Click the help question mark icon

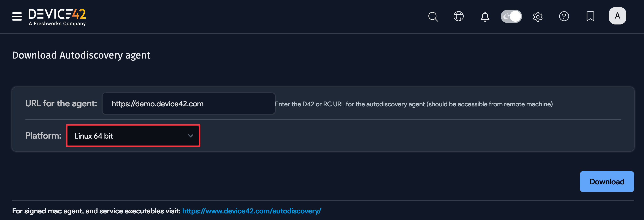click(564, 16)
